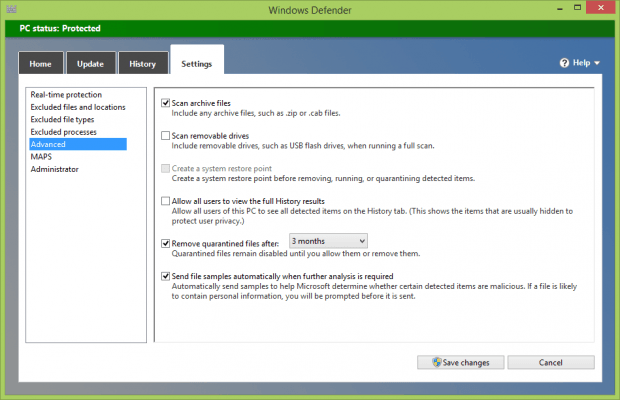
Task: Toggle Remove quarantined files after checkbox
Action: tap(166, 243)
